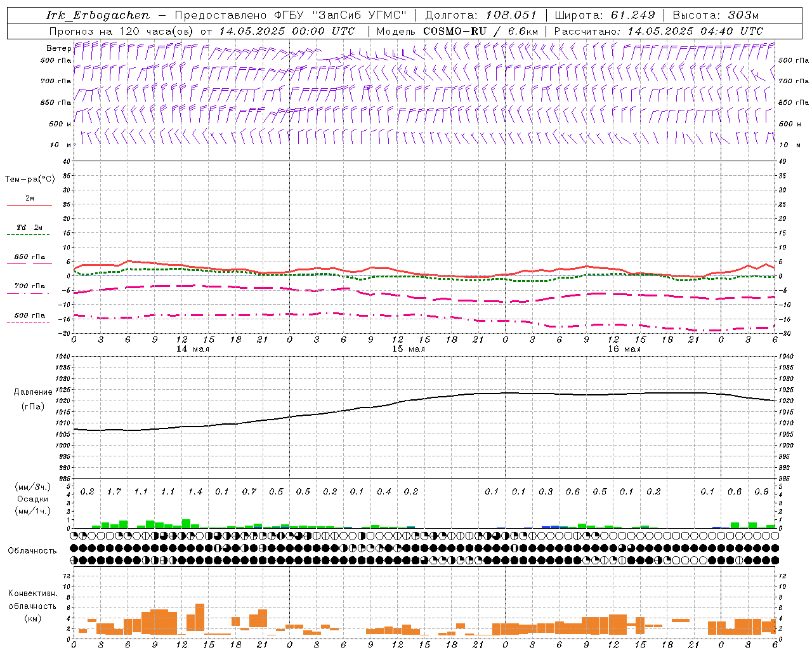Click the left 500 м wind level label
The width and height of the screenshot is (812, 650).
[61, 124]
